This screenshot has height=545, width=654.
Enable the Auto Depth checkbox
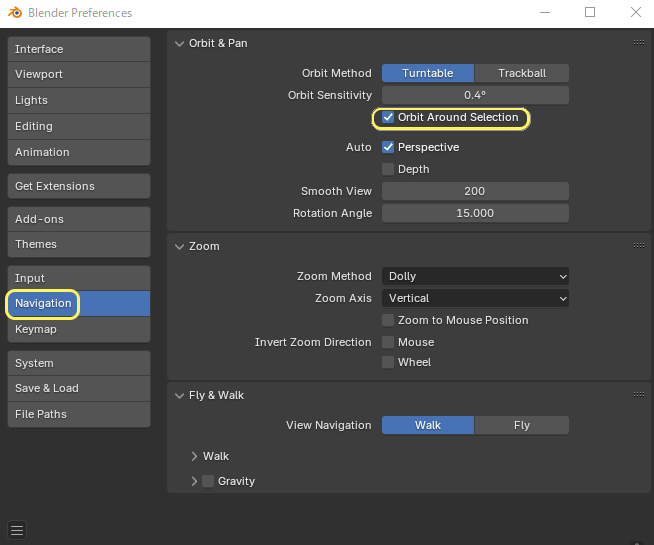coord(388,169)
